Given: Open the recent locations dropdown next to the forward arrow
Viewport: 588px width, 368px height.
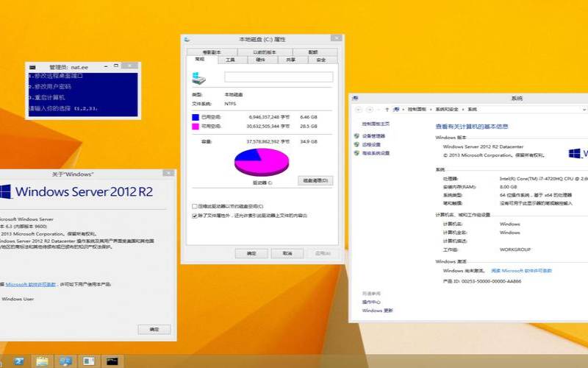Looking at the screenshot, I should tap(379, 109).
